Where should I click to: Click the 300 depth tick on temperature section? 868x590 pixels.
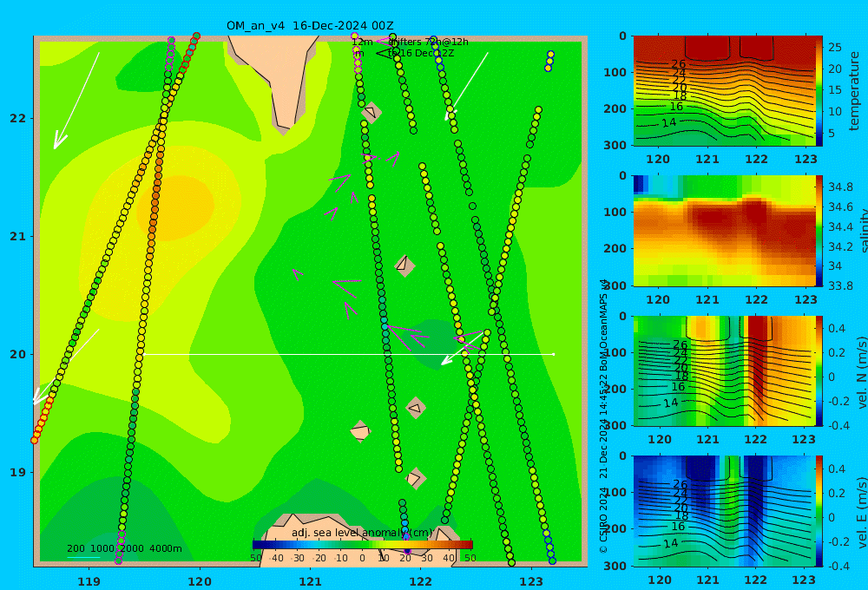[x=615, y=145]
